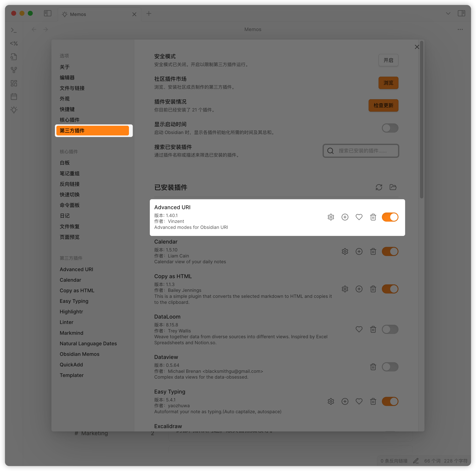This screenshot has height=471, width=476.
Task: Click Advanced URI hotkey plus icon
Action: tap(345, 217)
